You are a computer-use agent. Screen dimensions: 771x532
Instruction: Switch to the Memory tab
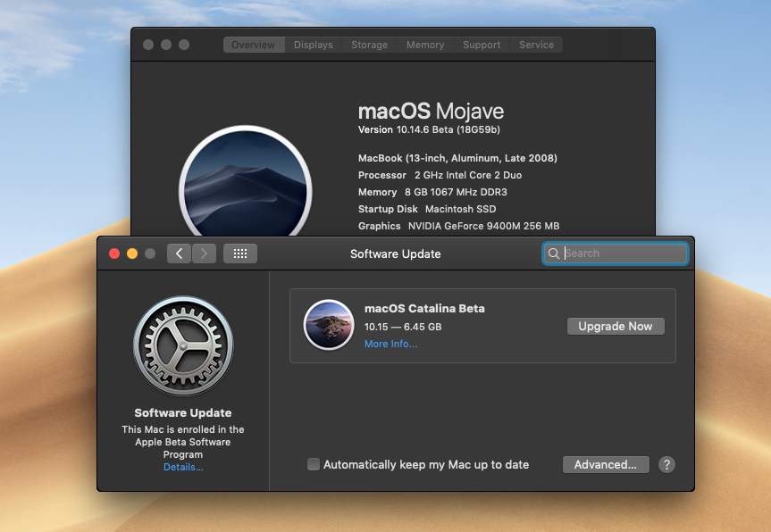coord(425,45)
